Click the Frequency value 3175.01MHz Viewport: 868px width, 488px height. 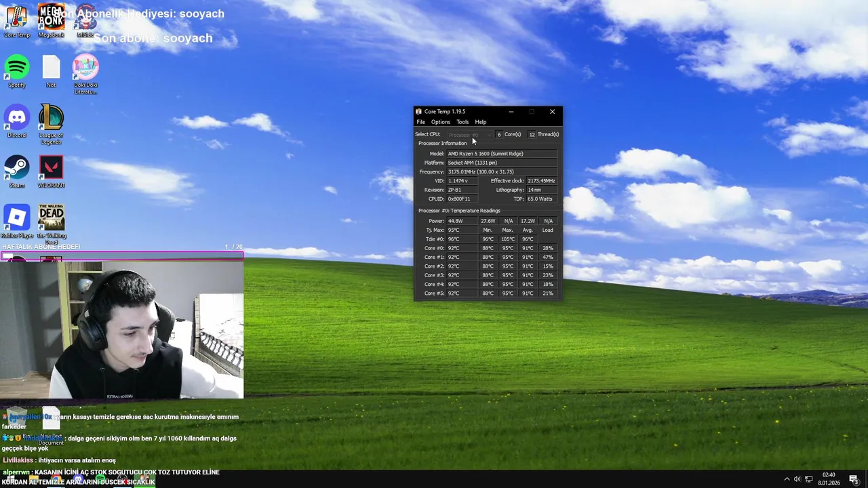(502, 171)
